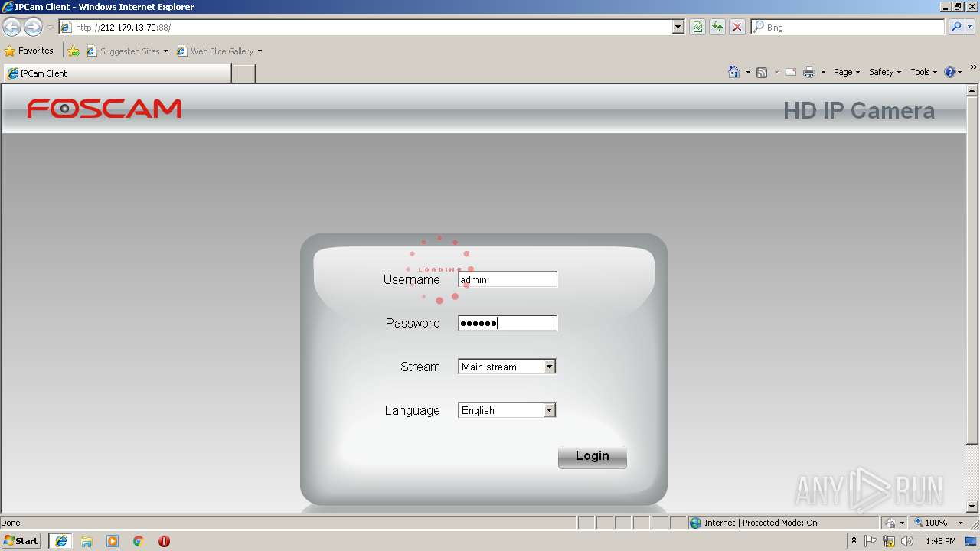Click the Login button
The height and width of the screenshot is (551, 980).
coord(593,457)
